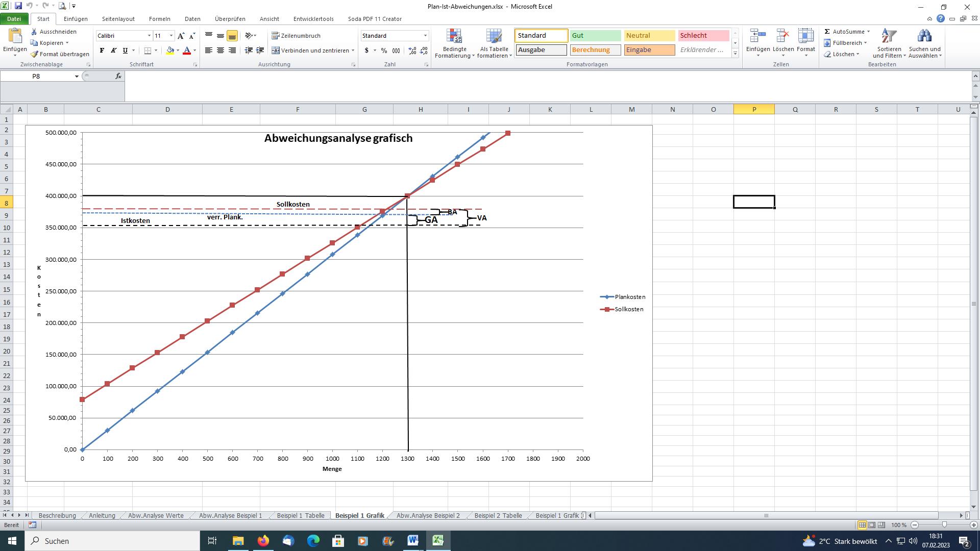Viewport: 980px width, 551px height.
Task: Click the Zeilenumbruch wrap text icon
Action: click(276, 36)
